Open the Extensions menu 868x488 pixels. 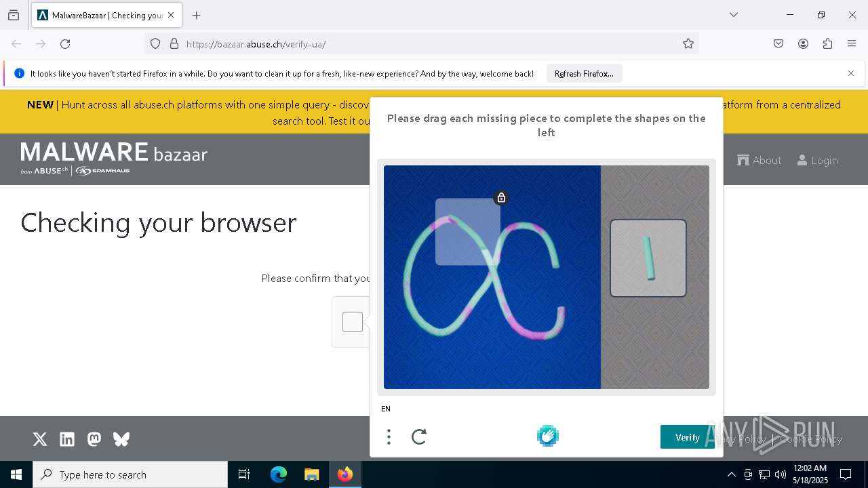point(827,44)
